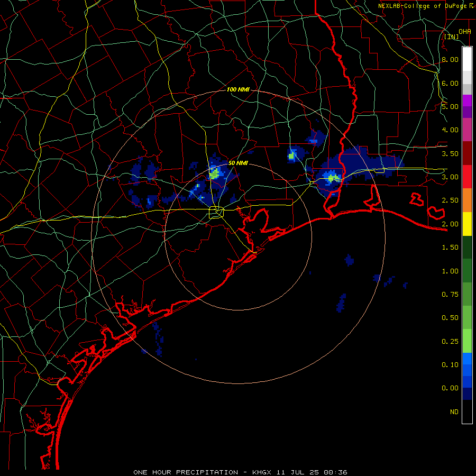476x476 pixels.
Task: Click the 0.50 legend value
Action: tap(450, 318)
